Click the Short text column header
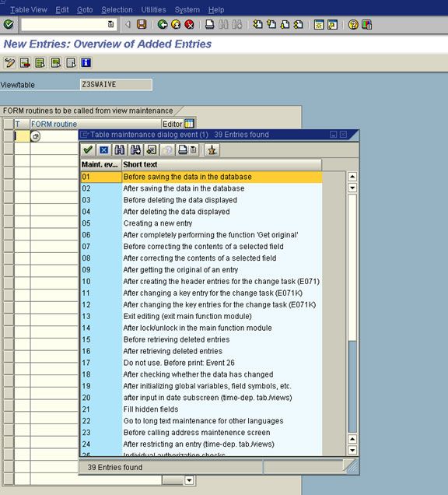This screenshot has width=448, height=495. pyautogui.click(x=222, y=164)
